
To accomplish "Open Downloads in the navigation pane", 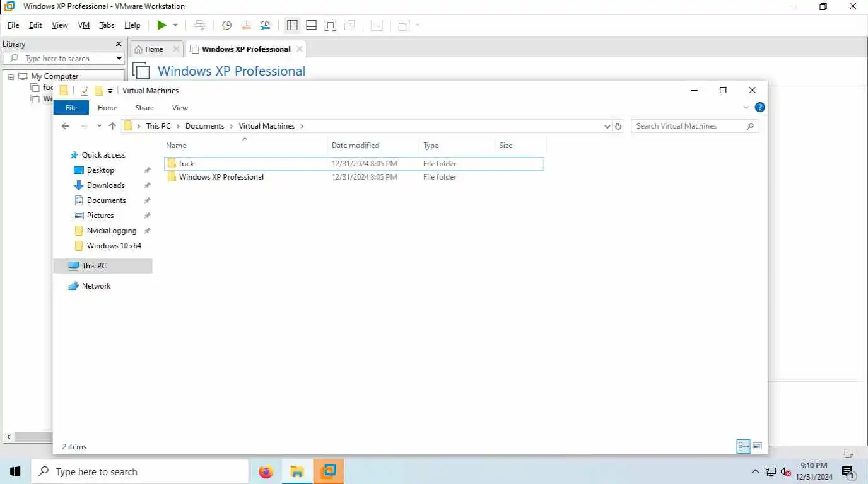I will [x=105, y=185].
